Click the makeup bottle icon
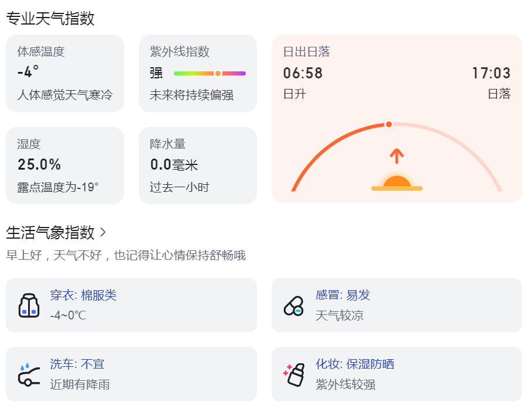The image size is (532, 413). [x=294, y=375]
